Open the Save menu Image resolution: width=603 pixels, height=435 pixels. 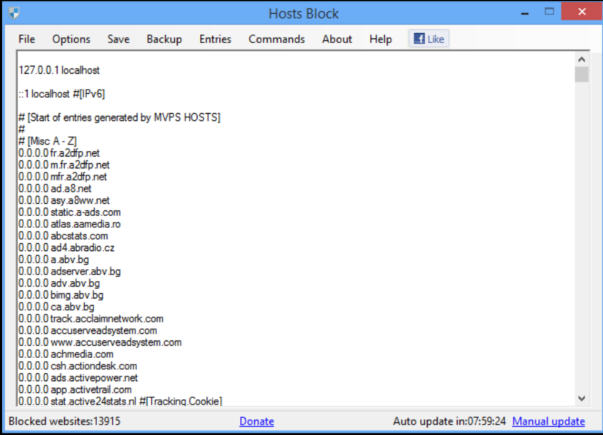[x=118, y=39]
